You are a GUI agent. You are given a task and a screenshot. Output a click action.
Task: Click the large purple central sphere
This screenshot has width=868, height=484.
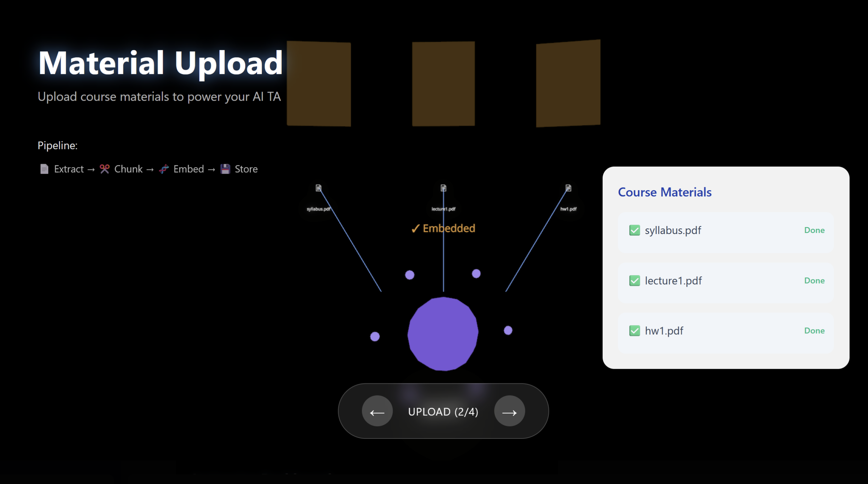click(x=443, y=334)
